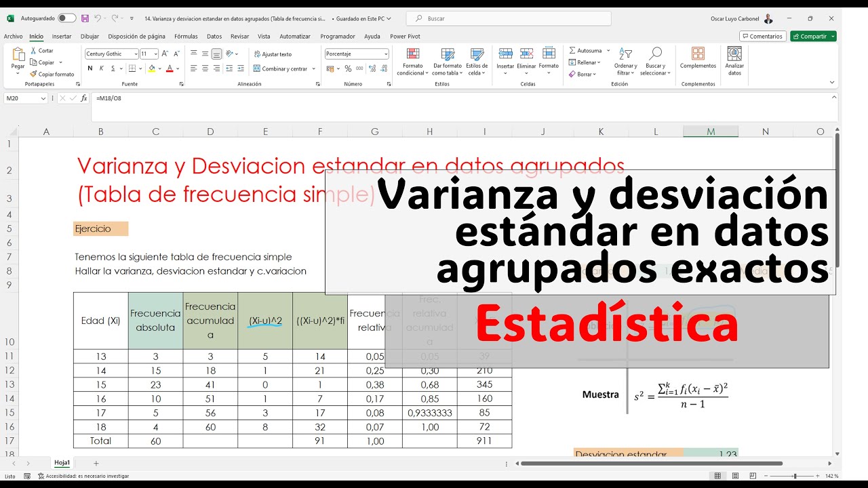Open the Porcentaje number format dropdown
Viewport: 868px width, 488px height.
coord(386,54)
